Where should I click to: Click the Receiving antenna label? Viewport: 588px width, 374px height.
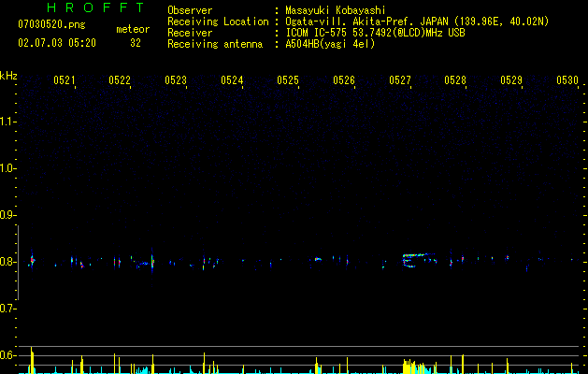point(215,44)
